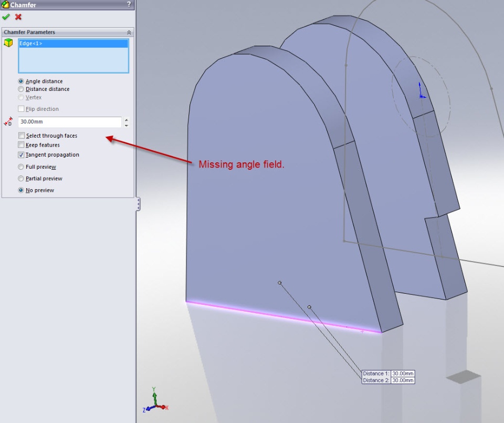Click the 30.00mm distance field

pos(70,121)
